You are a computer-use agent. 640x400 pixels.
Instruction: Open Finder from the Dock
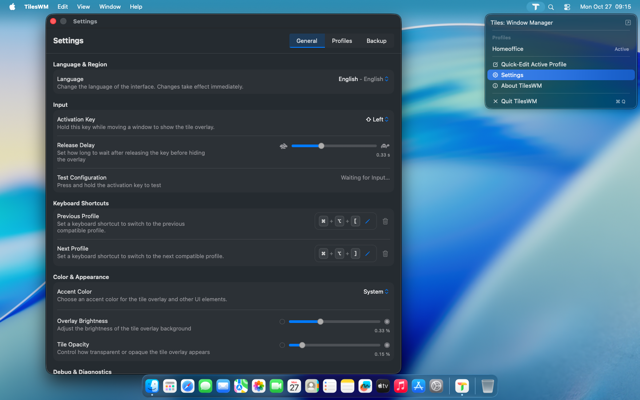(x=152, y=386)
